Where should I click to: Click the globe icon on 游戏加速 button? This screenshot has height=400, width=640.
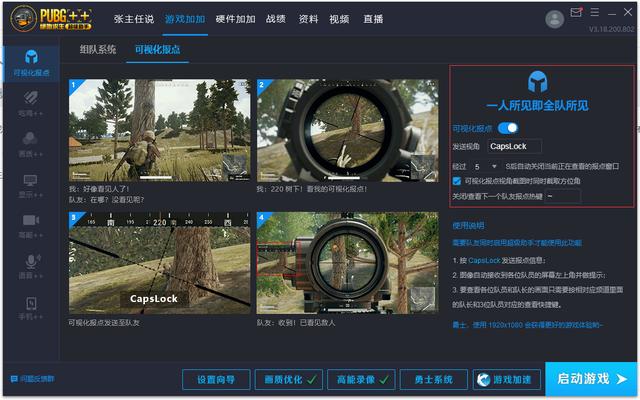(x=484, y=380)
